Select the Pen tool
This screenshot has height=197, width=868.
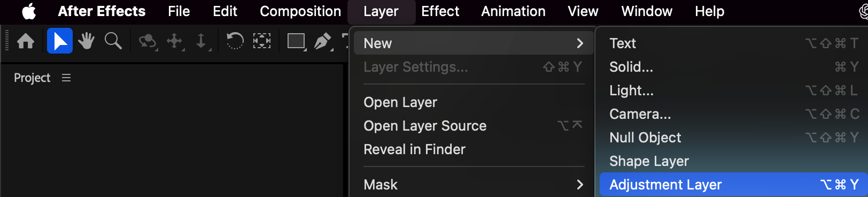coord(323,41)
